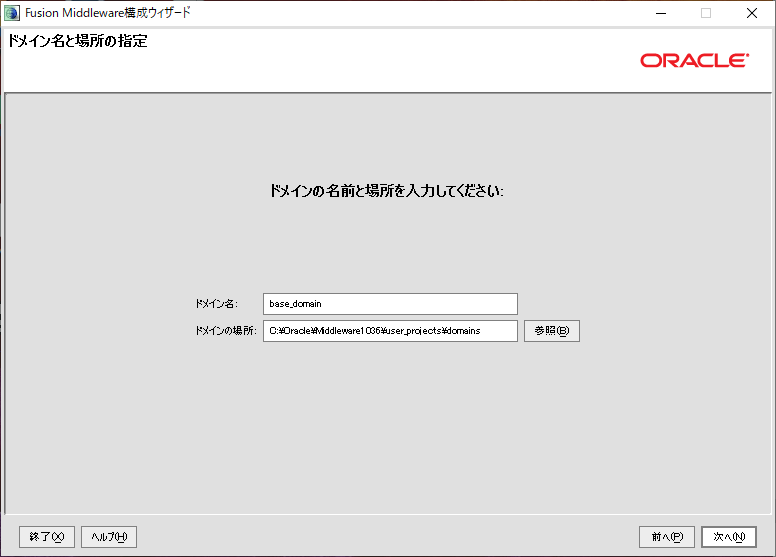This screenshot has width=776, height=557.
Task: Proceed with 次へ(N) button
Action: [x=728, y=537]
